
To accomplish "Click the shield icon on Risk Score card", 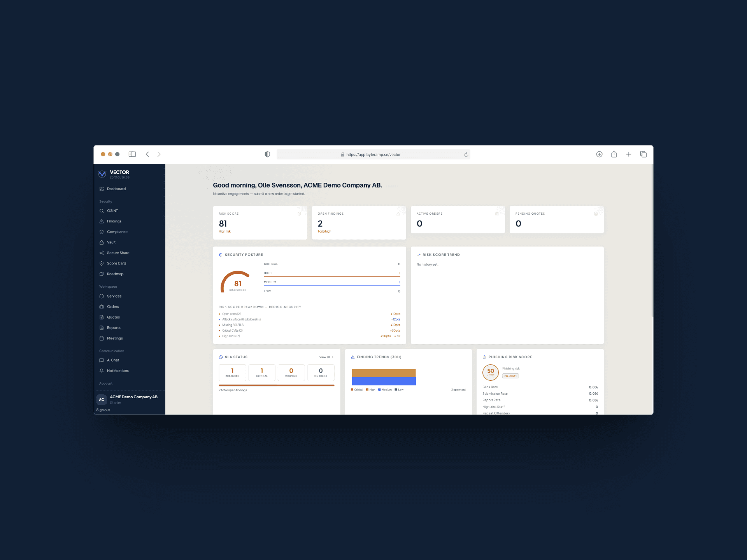I will 299,214.
